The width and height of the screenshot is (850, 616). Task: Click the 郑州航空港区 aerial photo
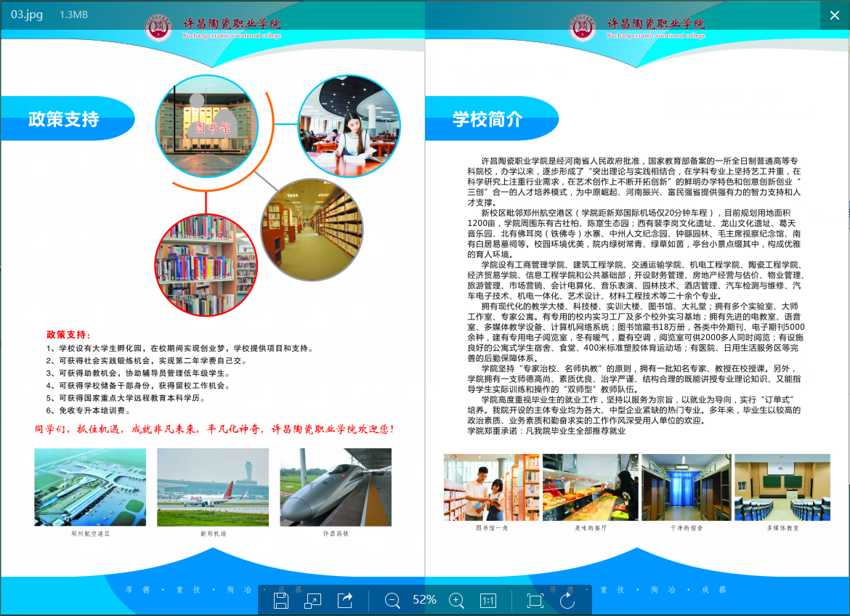(x=90, y=487)
